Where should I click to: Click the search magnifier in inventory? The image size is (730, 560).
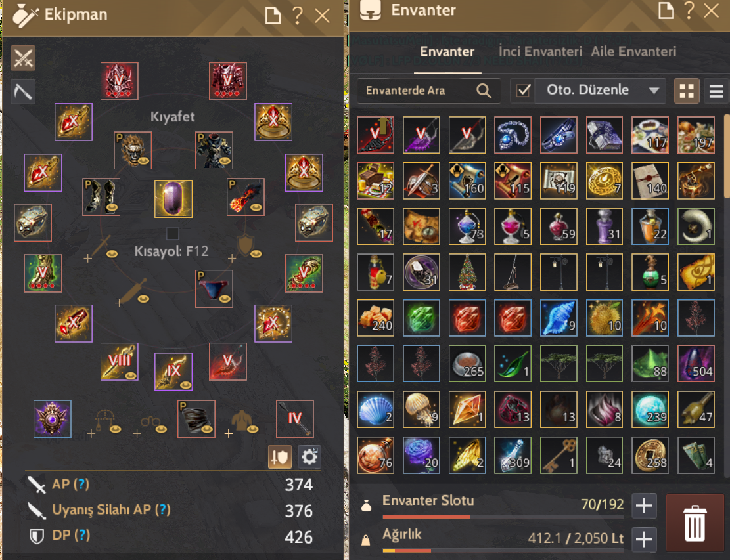[x=484, y=91]
